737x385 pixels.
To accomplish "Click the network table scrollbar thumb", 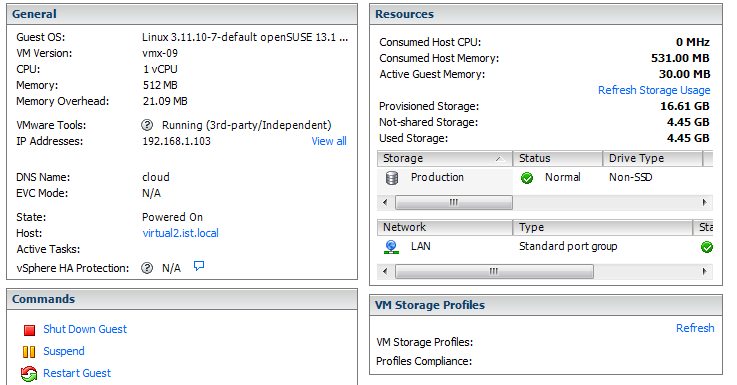I will pos(494,272).
